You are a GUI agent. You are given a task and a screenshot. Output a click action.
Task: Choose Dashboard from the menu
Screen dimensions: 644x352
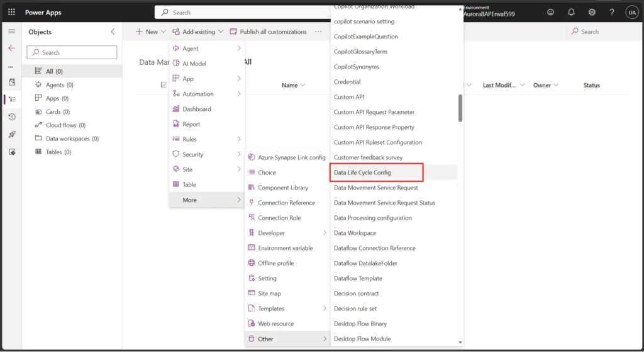click(207, 109)
